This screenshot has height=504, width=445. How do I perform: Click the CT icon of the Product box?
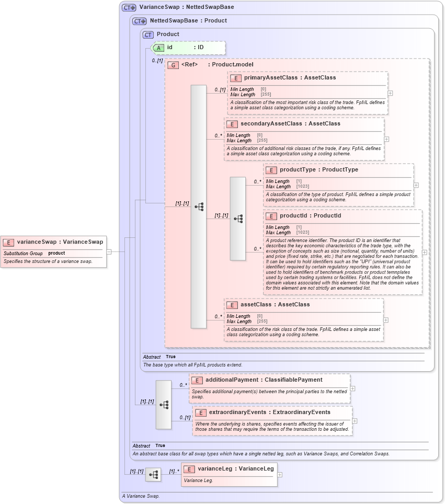point(147,34)
